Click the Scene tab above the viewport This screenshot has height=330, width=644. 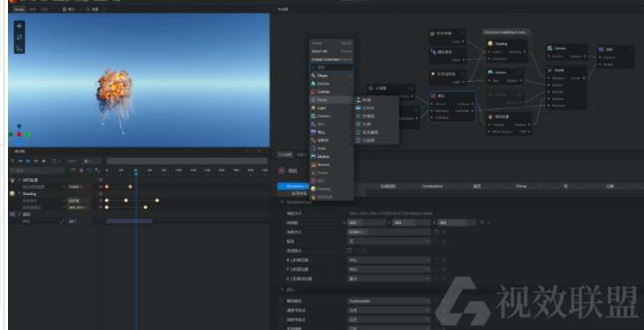[x=19, y=9]
